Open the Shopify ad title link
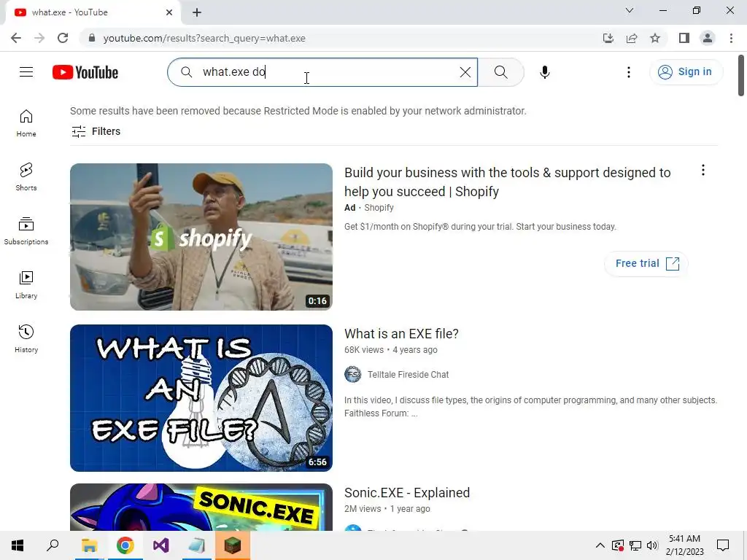 coord(508,182)
